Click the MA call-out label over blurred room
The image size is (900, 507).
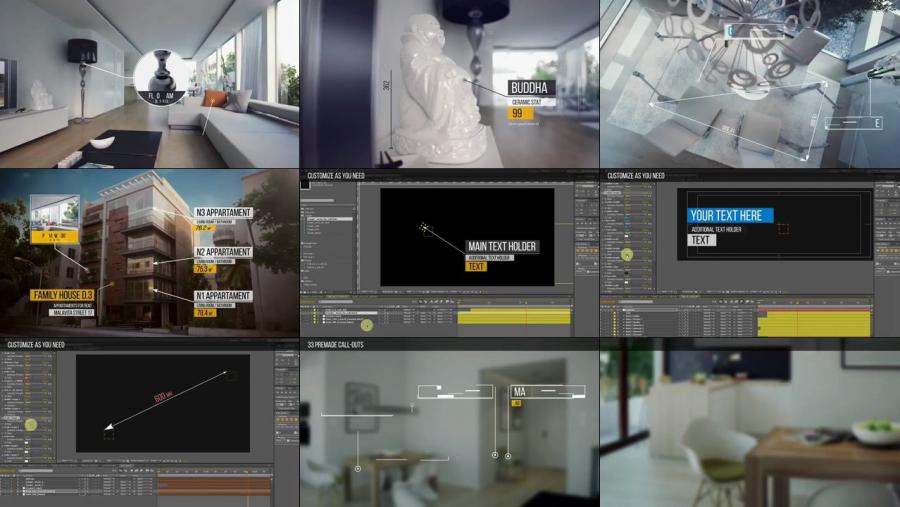pyautogui.click(x=520, y=392)
